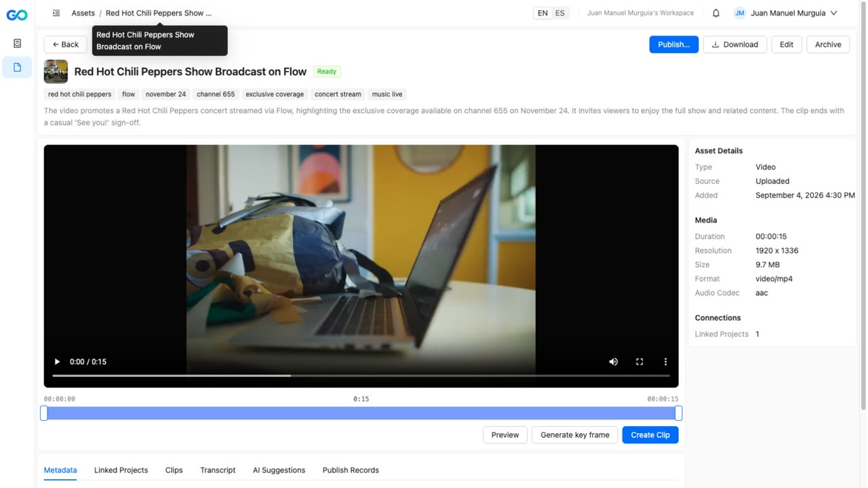Click the 9.7 MB size value
Viewport: 868px width, 488px height.
point(768,265)
